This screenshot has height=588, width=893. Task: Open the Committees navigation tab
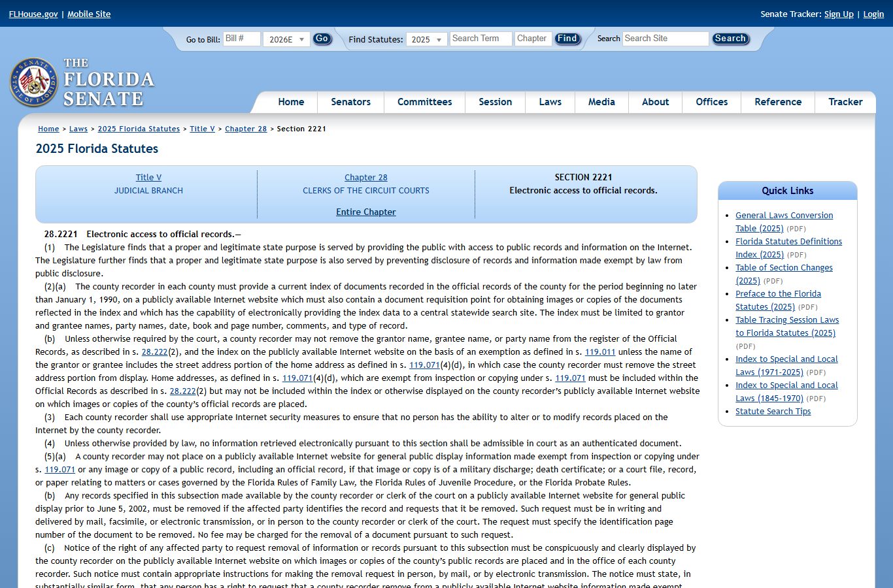click(x=425, y=102)
